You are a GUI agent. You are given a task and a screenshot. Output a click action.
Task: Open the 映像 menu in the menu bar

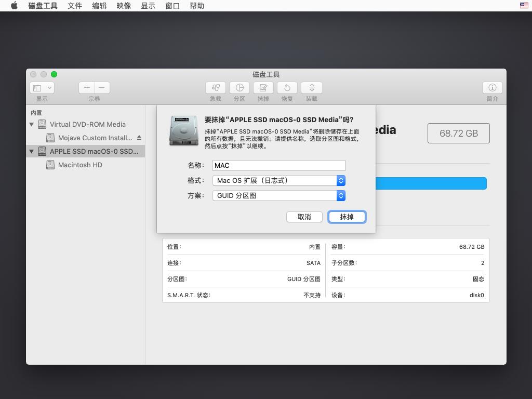123,6
